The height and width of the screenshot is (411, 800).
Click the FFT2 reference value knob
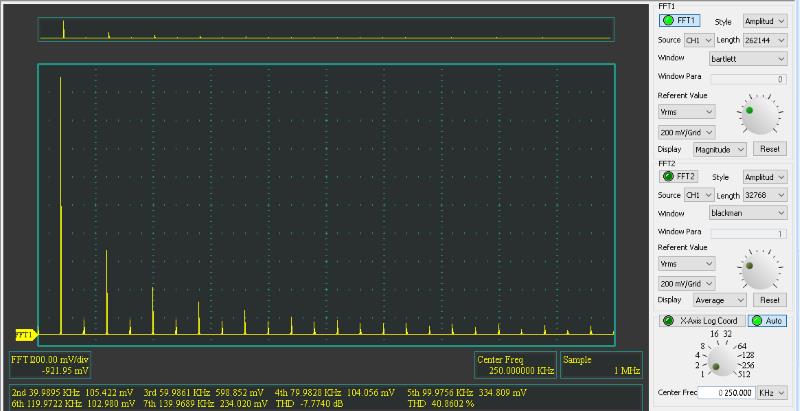tap(759, 270)
